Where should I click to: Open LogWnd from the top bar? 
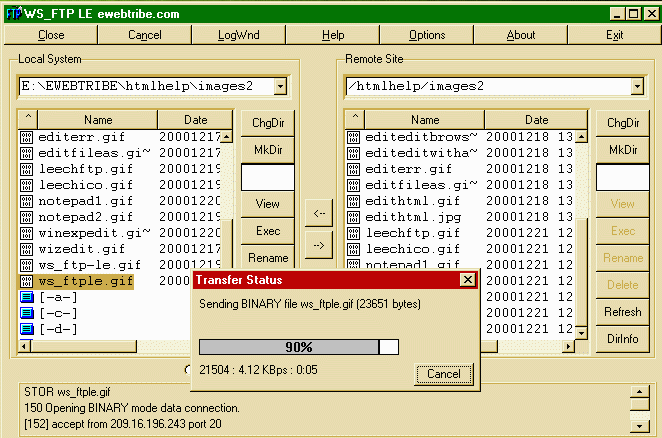tap(238, 35)
